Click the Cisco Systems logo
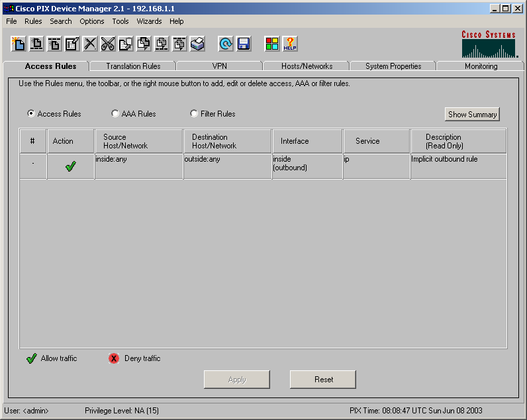 (490, 44)
